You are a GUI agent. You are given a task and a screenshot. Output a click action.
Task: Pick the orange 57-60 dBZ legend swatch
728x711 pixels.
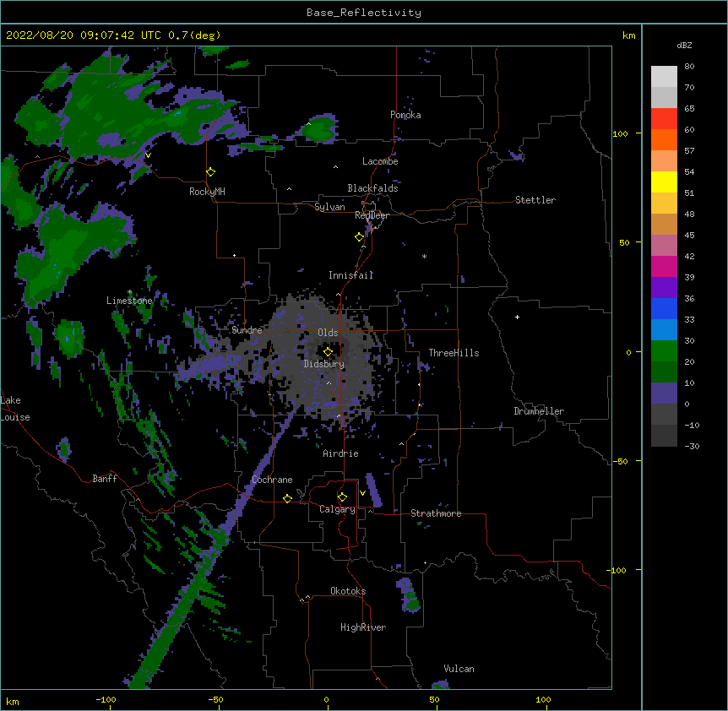click(664, 139)
